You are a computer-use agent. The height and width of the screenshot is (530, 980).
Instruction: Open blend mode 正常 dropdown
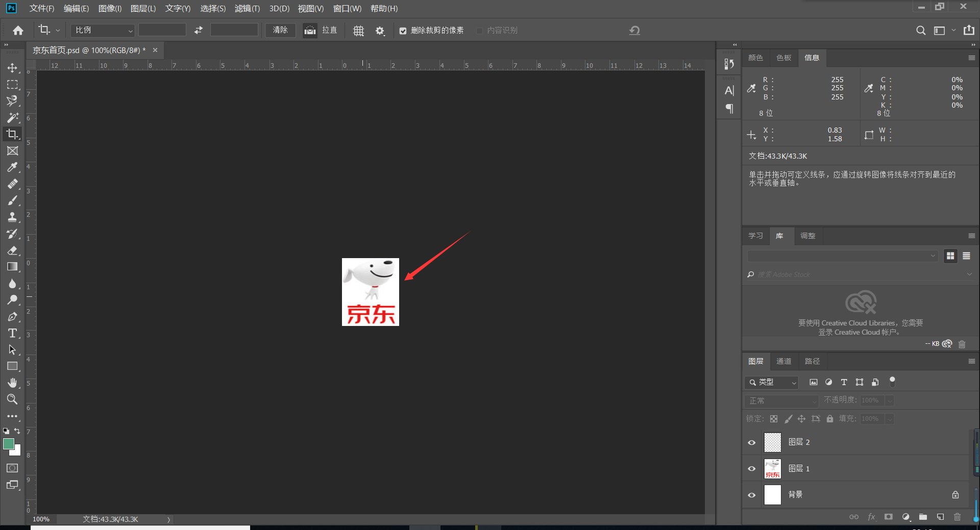(781, 401)
